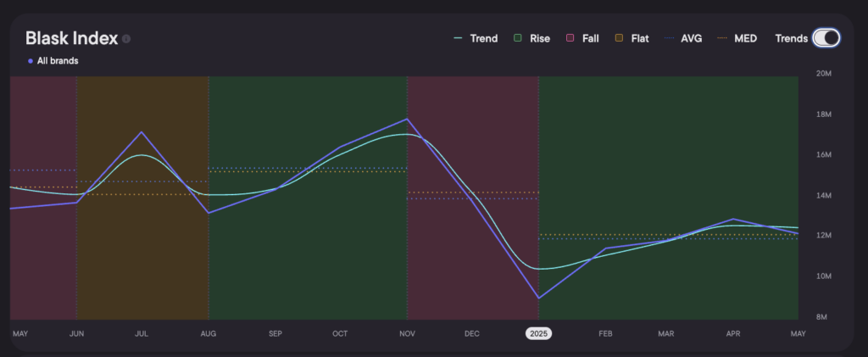
Task: Click the info icon beside Blask Index
Action: 126,39
